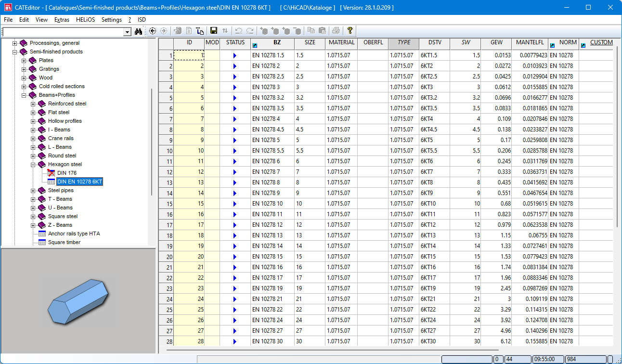Screen dimensions: 622x364
Task: Click the purple book icon of Wood
Action: tap(33, 78)
